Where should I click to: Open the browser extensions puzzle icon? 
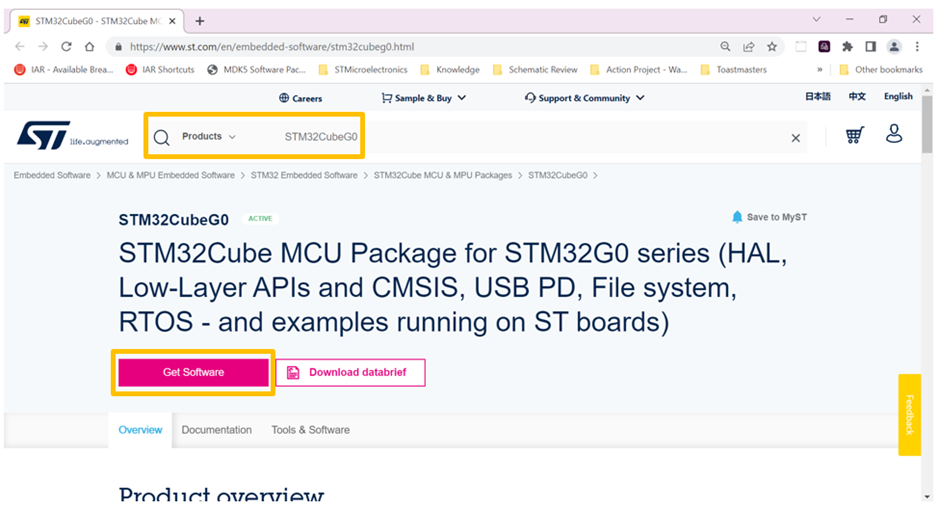pos(848,46)
